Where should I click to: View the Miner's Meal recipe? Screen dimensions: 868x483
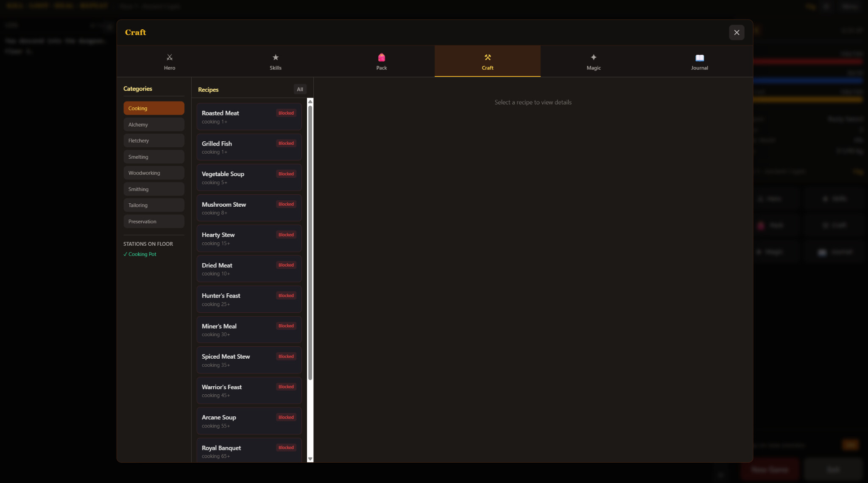click(x=249, y=330)
